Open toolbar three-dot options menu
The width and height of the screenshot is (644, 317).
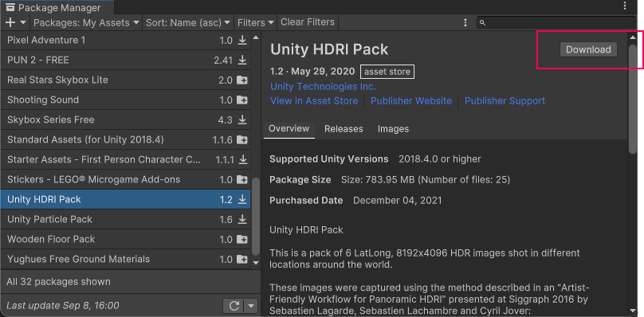465,22
